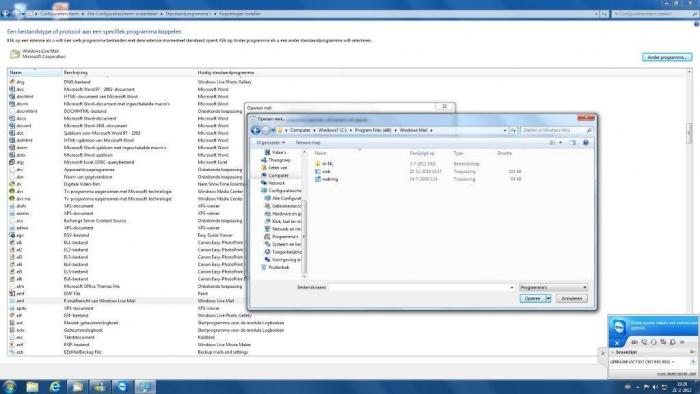Click the file associations list scrollbar
This screenshot has height=394, width=700.
point(689,134)
